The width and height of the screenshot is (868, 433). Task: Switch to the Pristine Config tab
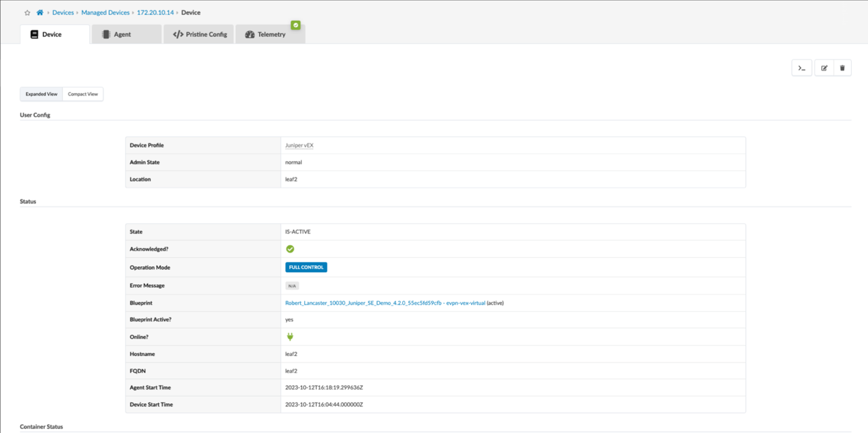coord(198,34)
